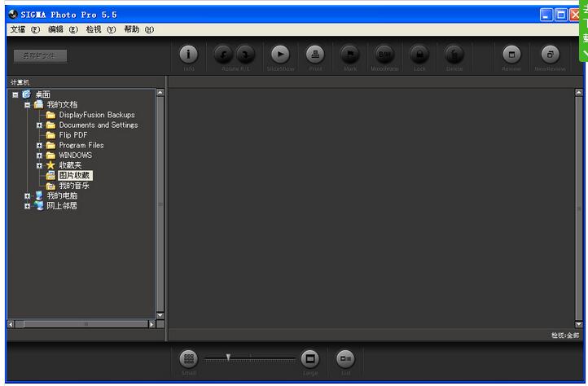
Task: Click the 桌面 desktop icon
Action: coord(26,94)
